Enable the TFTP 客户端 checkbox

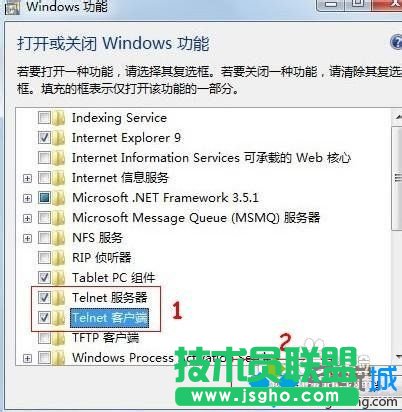[x=44, y=338]
